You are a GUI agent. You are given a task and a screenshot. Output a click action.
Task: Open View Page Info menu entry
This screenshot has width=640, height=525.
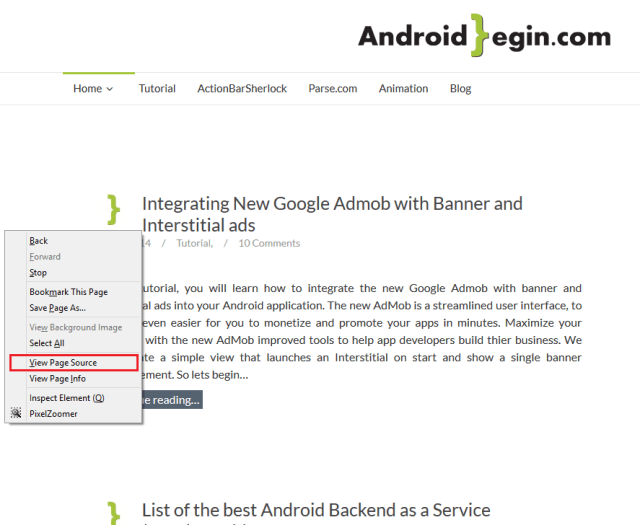[x=75, y=378]
